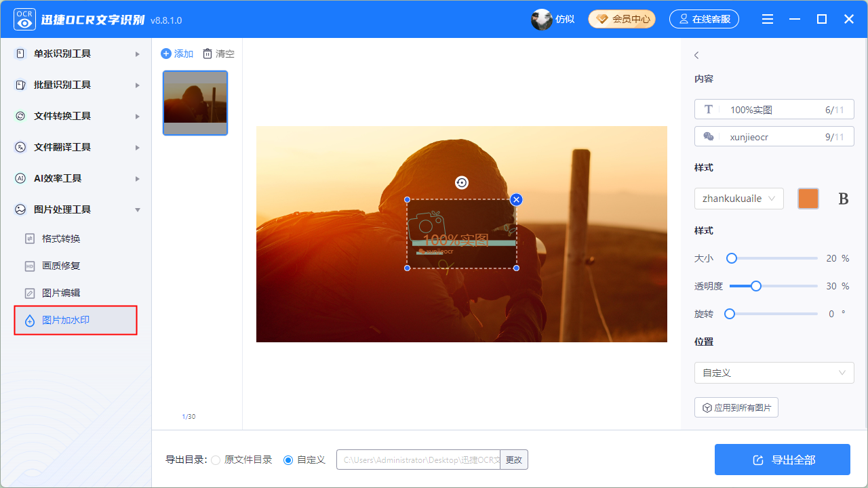Viewport: 868px width, 488px height.
Task: Click the 导出全部 button
Action: click(783, 460)
